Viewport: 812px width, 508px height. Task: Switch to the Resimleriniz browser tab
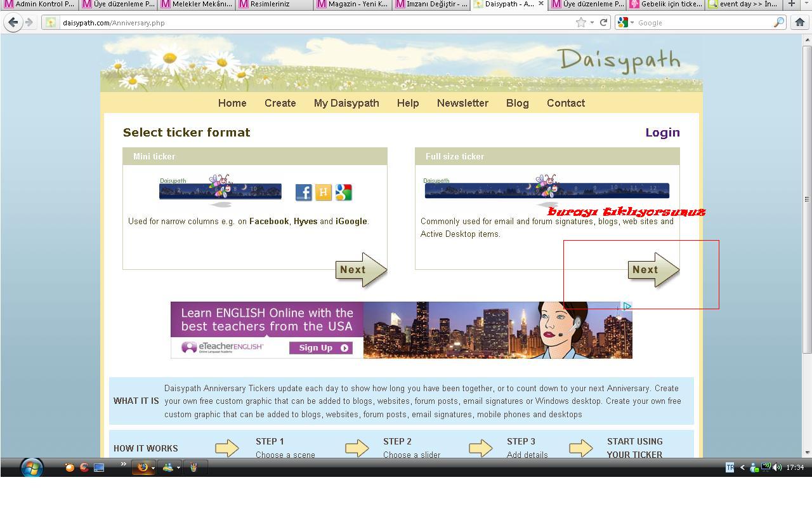click(x=270, y=4)
